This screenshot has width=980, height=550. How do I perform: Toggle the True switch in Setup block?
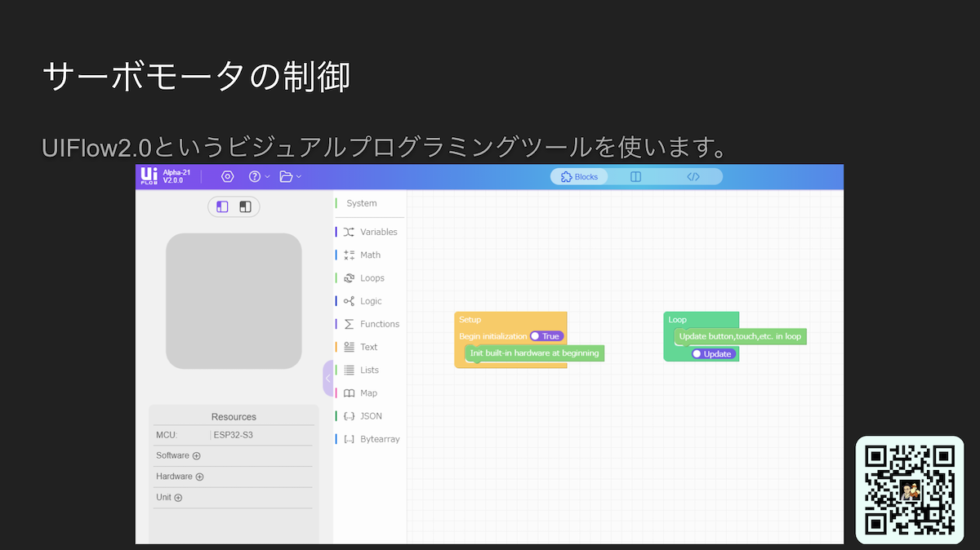(546, 336)
